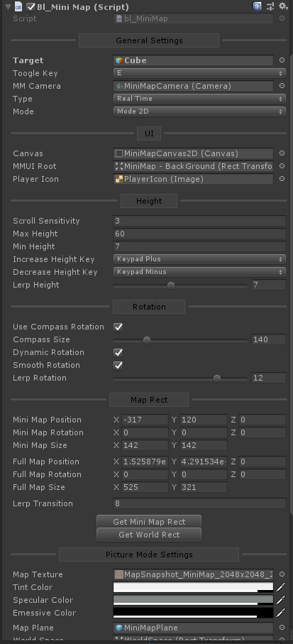Screen dimensions: 293x644
Task: Open object picker for the Map Texture field
Action: 282,574
